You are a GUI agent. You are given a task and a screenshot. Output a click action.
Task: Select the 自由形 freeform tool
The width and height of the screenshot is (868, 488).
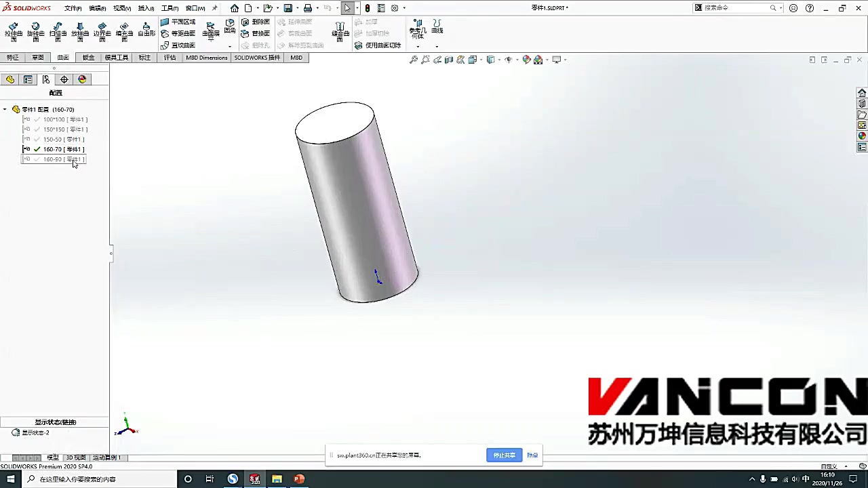(x=146, y=30)
